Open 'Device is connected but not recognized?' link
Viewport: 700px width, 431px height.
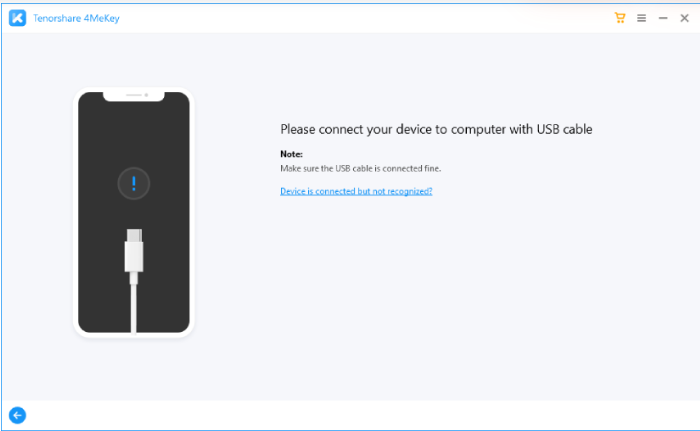(356, 191)
